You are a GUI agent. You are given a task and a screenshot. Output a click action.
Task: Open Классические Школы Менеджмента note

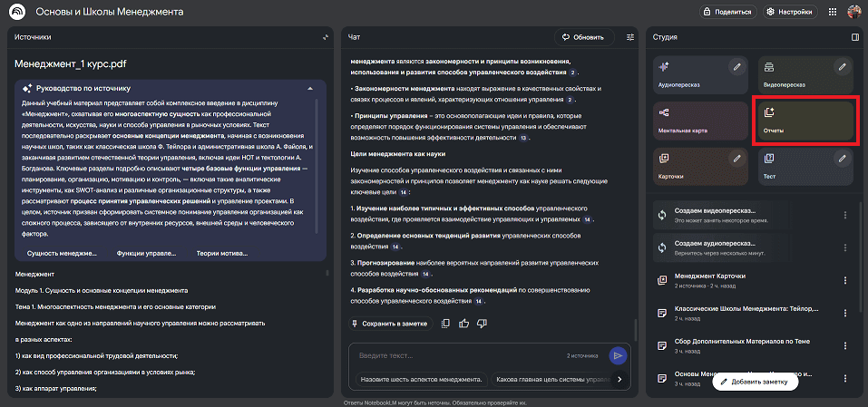point(745,313)
